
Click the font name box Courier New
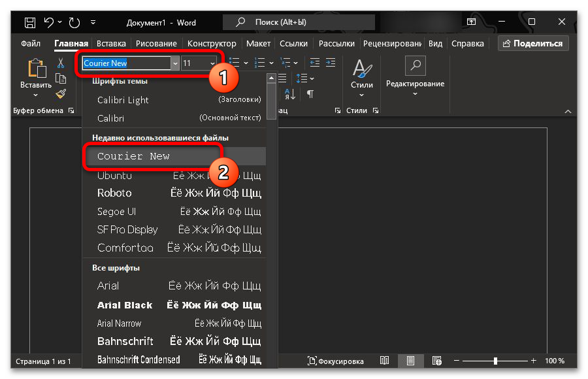[x=126, y=63]
